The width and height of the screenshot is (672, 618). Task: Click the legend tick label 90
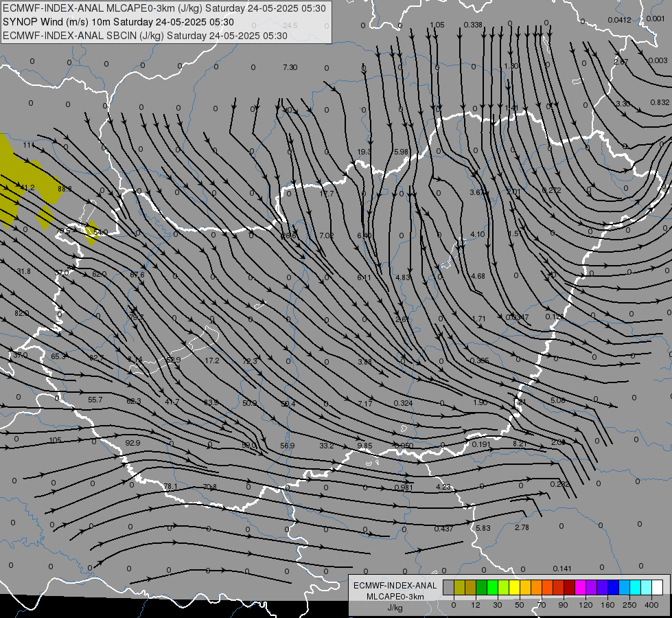pyautogui.click(x=563, y=605)
